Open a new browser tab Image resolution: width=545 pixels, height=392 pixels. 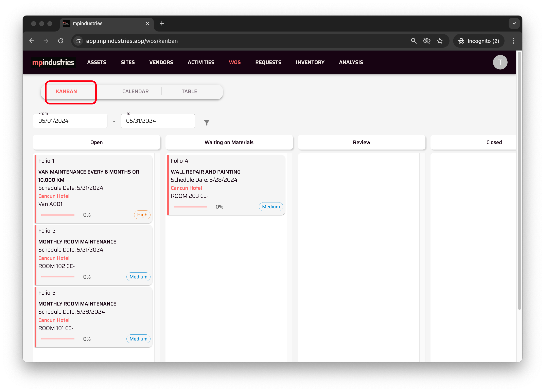162,23
